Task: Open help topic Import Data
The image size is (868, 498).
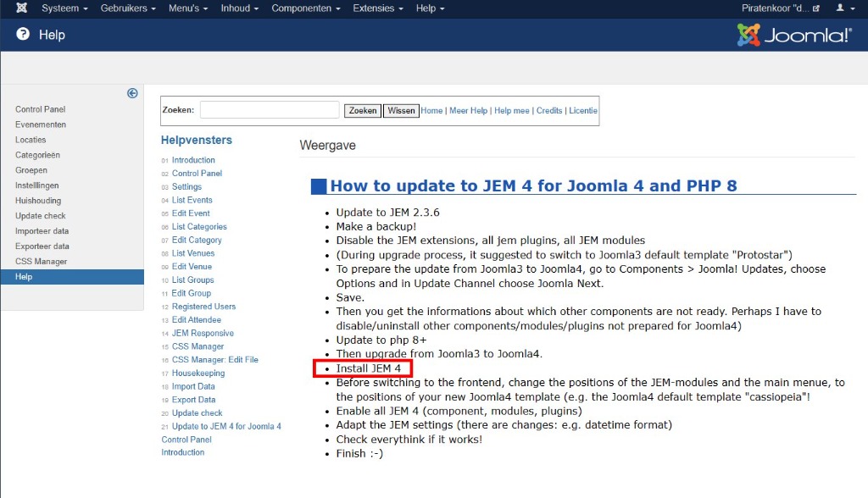Action: click(193, 386)
